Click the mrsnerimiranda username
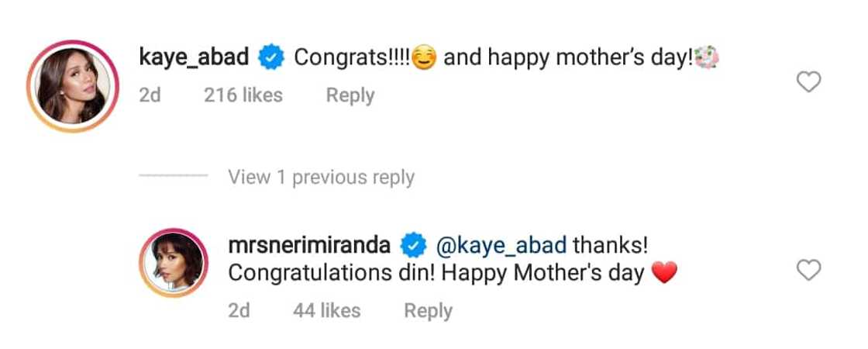This screenshot has width=868, height=349. click(x=311, y=246)
